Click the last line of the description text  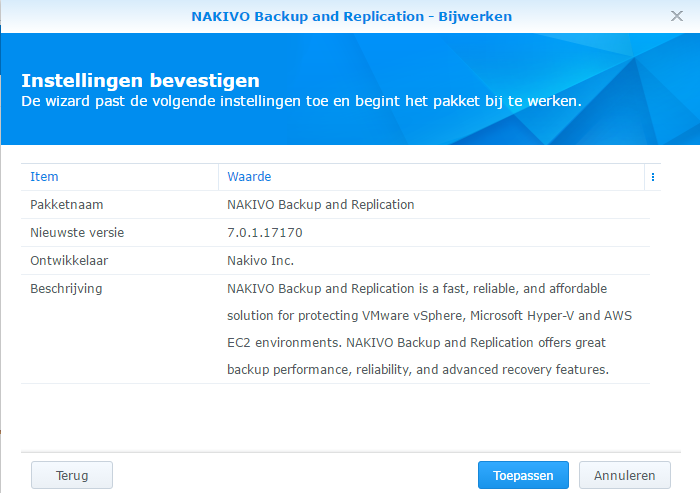tap(417, 370)
